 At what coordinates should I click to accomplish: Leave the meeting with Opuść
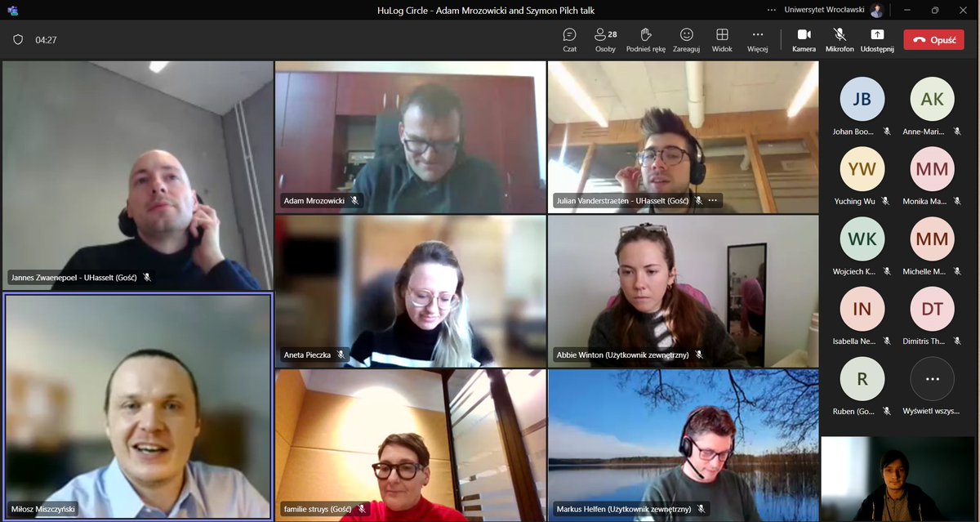pyautogui.click(x=933, y=39)
